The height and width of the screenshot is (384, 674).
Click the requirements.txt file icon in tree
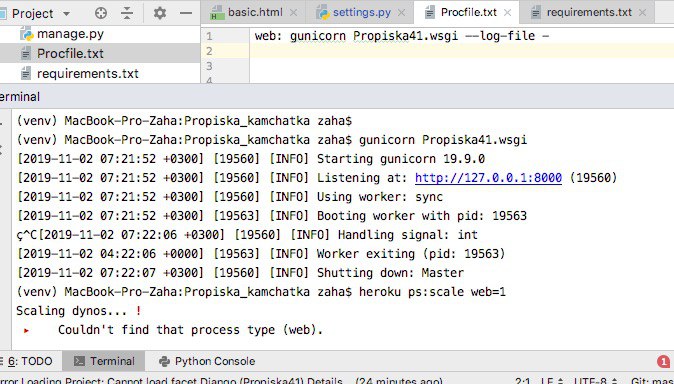pyautogui.click(x=26, y=74)
